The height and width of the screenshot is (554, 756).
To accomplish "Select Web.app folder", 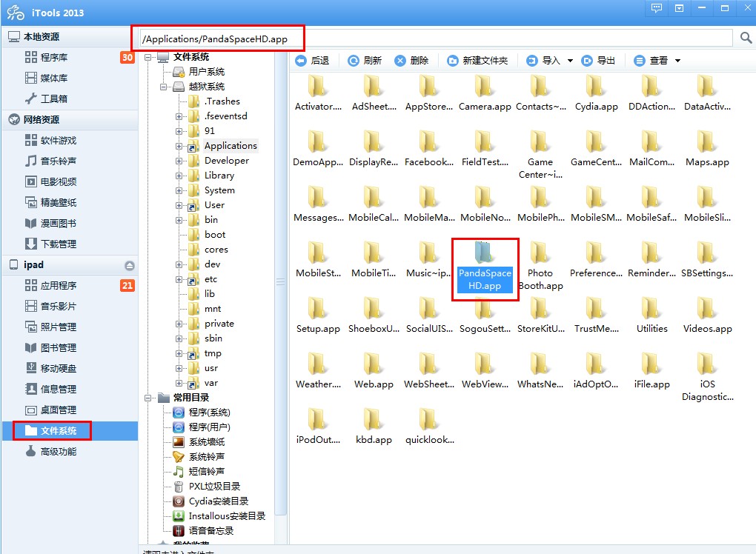I will [x=374, y=371].
